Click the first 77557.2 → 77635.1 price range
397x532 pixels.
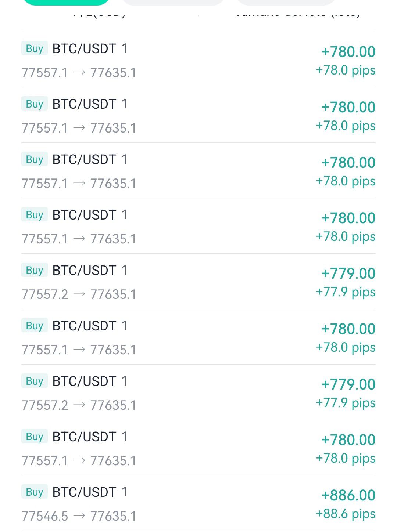79,294
